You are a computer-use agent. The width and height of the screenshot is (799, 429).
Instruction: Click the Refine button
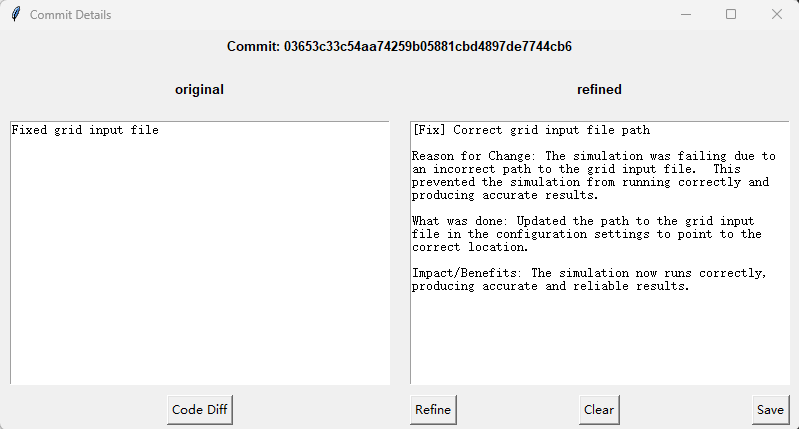433,410
